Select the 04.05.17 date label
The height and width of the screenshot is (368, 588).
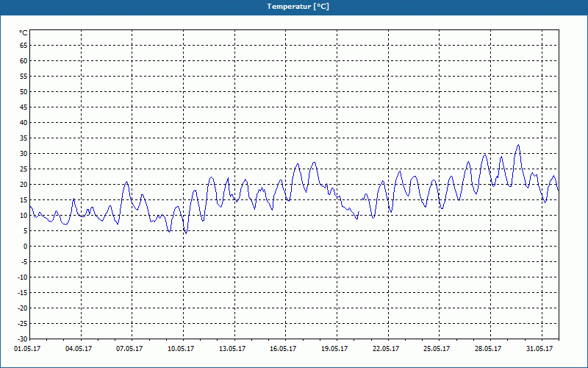point(79,349)
